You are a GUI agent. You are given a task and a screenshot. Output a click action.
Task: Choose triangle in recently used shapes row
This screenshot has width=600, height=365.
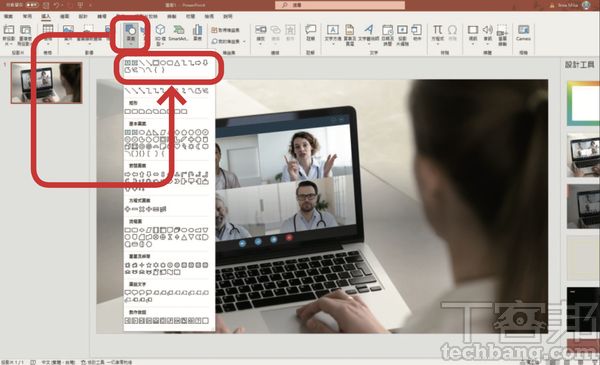click(x=177, y=63)
